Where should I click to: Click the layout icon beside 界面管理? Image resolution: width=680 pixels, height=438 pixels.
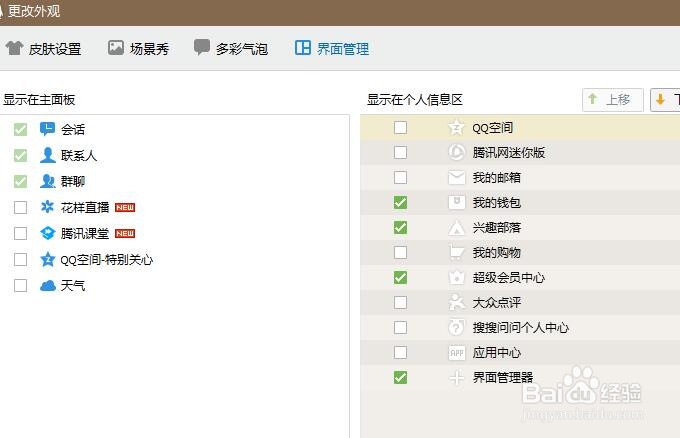coord(303,48)
